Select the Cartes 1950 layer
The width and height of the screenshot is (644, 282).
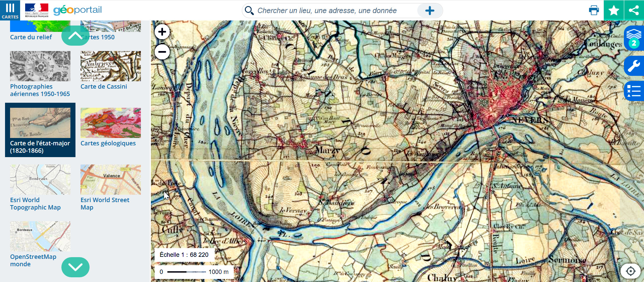(x=98, y=37)
